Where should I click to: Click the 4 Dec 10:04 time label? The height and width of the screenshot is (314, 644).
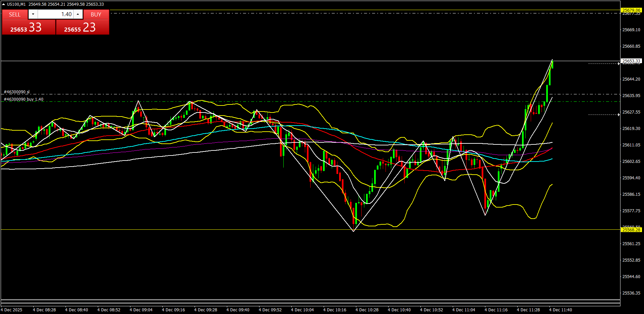302,310
